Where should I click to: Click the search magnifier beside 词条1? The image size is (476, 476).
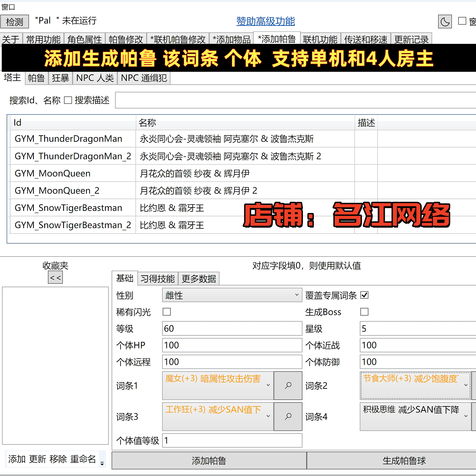(x=288, y=385)
